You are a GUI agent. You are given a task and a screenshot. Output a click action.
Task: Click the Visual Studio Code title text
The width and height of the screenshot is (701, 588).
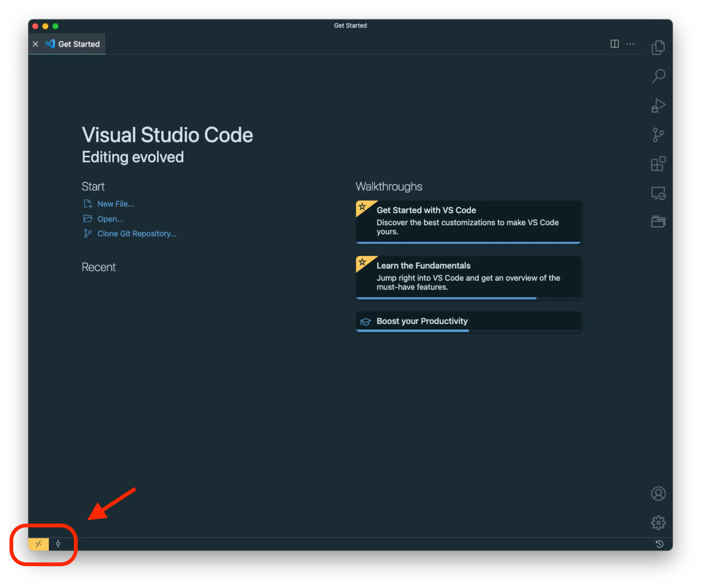(x=167, y=135)
